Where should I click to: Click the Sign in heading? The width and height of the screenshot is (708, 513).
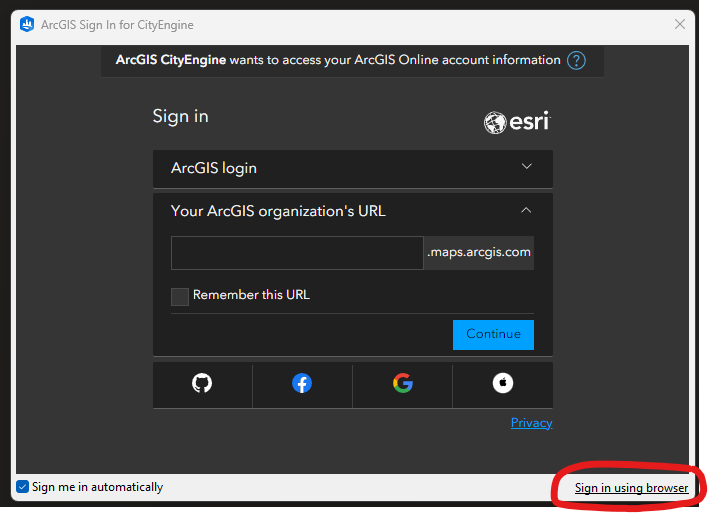tap(181, 117)
